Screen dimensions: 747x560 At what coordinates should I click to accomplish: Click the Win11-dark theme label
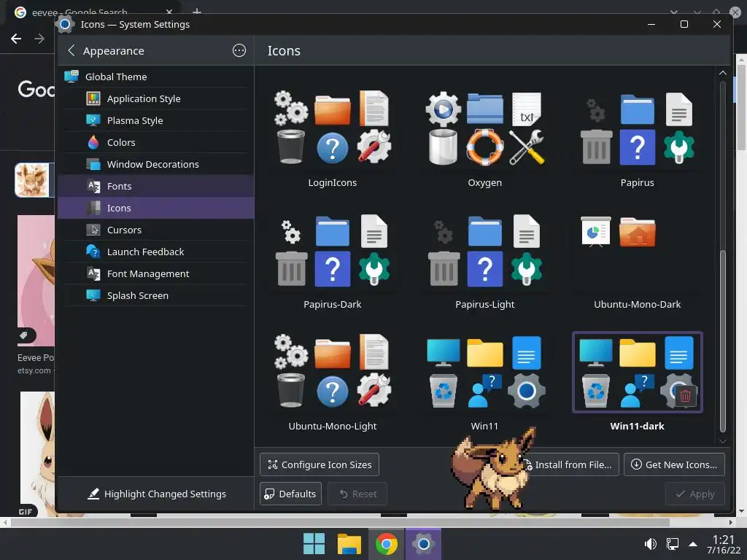[637, 426]
